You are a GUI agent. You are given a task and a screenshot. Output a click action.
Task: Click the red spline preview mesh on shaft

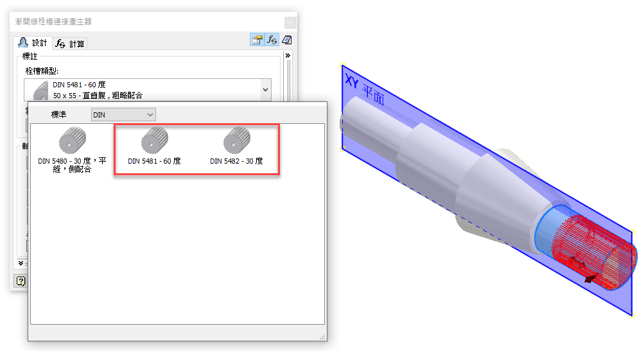click(593, 252)
